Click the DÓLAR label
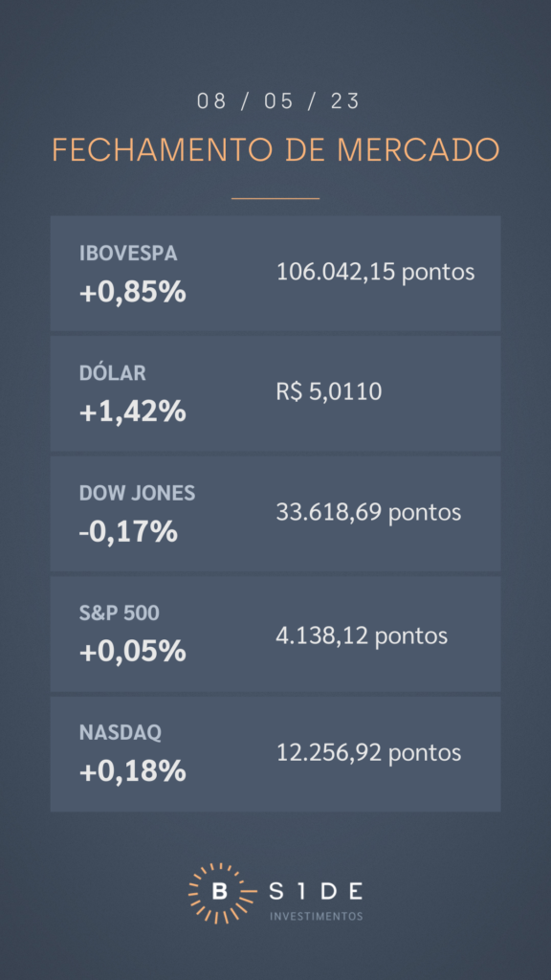 point(113,372)
